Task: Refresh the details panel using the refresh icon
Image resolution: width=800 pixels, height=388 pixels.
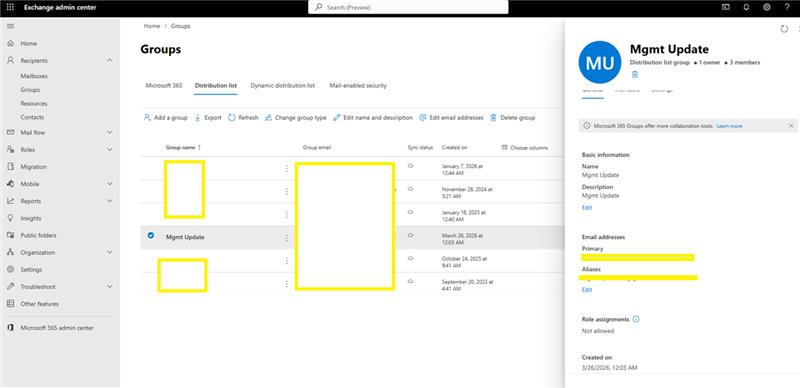Action: [784, 29]
